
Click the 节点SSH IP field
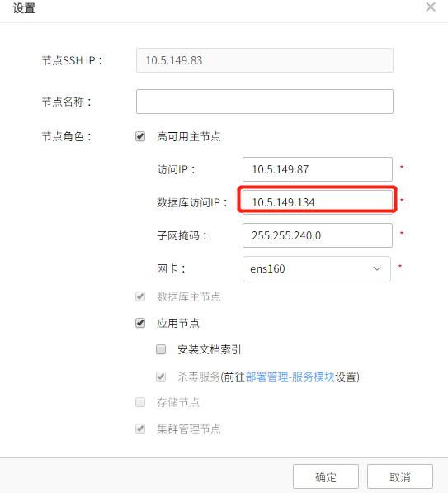[265, 60]
